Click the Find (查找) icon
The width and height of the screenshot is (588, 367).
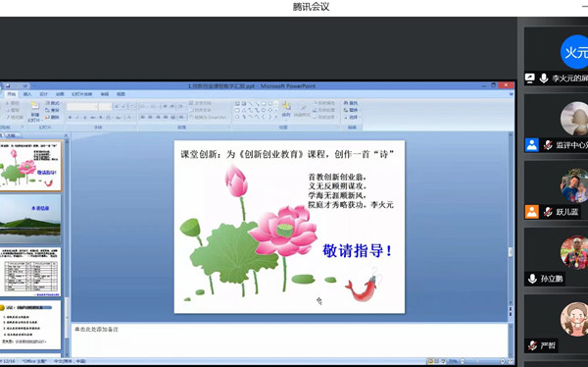(x=346, y=103)
